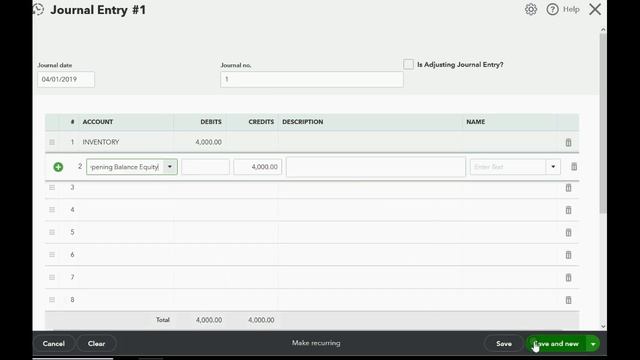Edit the Journal date field
Image resolution: width=640 pixels, height=360 pixels.
pos(66,79)
